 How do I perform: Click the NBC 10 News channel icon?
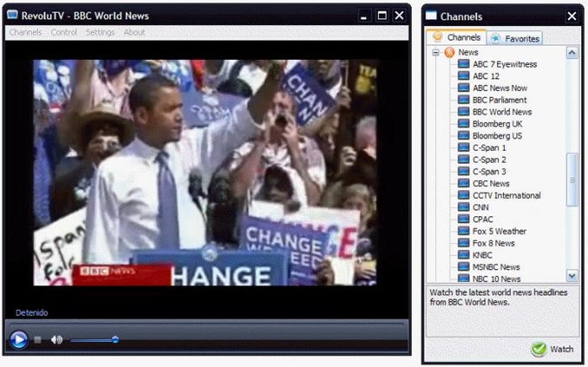pyautogui.click(x=463, y=279)
